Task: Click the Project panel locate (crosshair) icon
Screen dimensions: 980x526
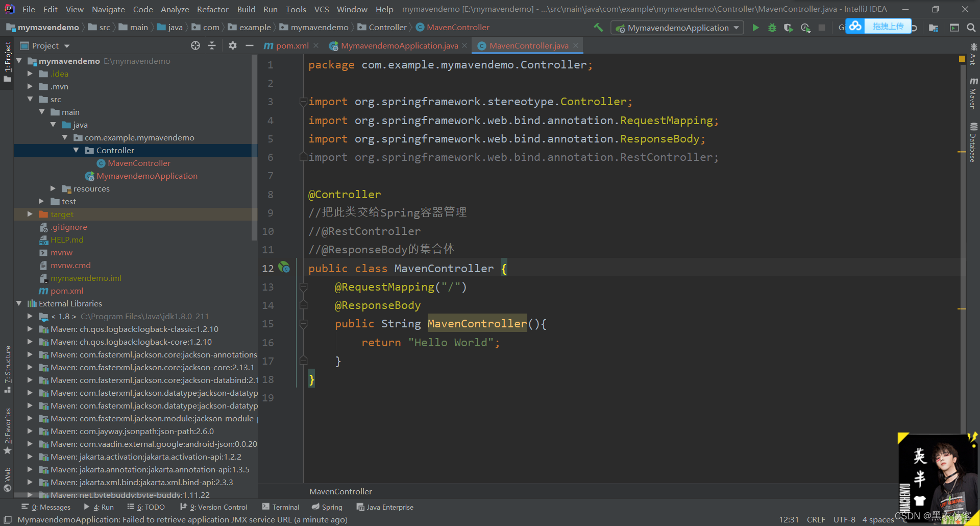Action: click(195, 46)
